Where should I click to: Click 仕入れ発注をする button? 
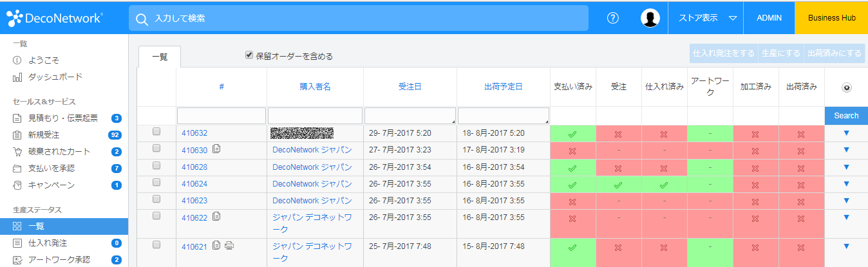click(x=723, y=53)
